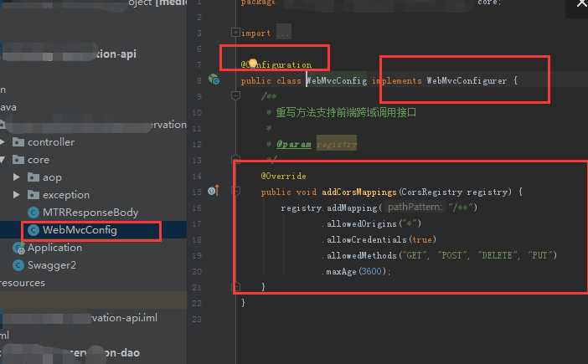Viewport: 588px width, 364px height.
Task: Fold the Javadoc comment at line 9
Action: pos(235,96)
